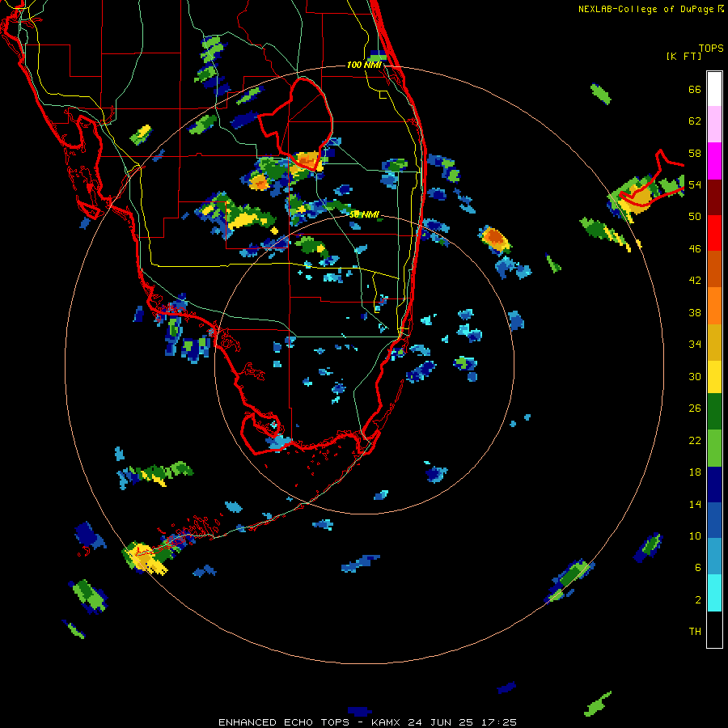This screenshot has height=728, width=728.
Task: Click the 30 legend value
Action: (695, 376)
